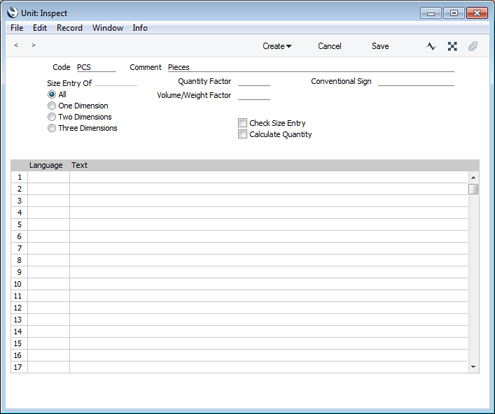Go to previous record arrow
Image resolution: width=495 pixels, height=414 pixels.
coord(16,45)
